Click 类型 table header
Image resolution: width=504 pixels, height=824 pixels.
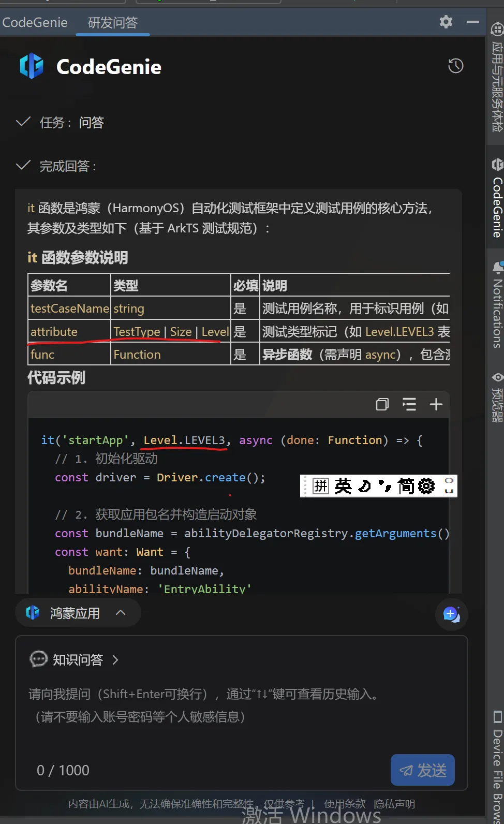[x=171, y=285]
